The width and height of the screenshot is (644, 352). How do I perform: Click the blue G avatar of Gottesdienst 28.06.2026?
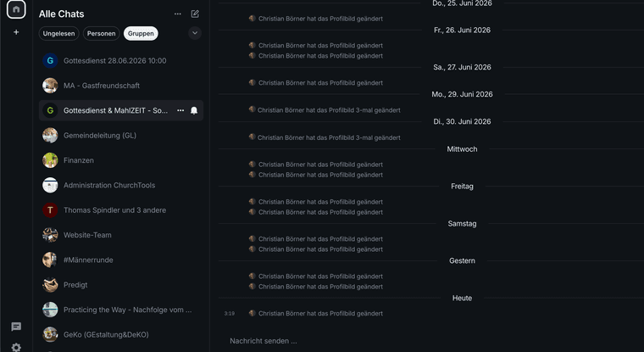50,60
